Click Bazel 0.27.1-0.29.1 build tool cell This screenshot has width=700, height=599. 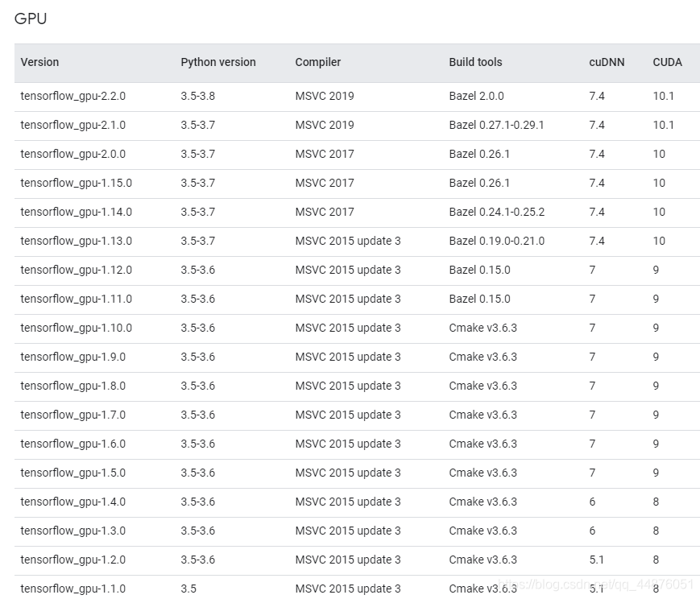coord(496,125)
